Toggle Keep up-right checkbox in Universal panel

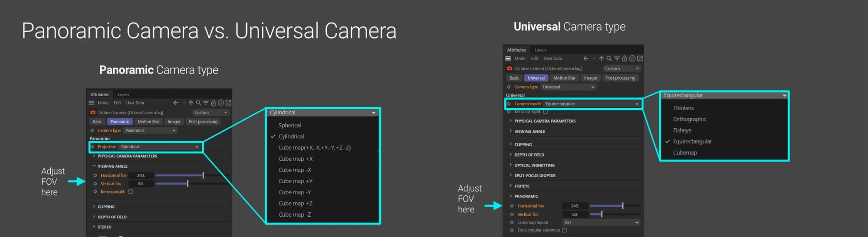[546, 112]
